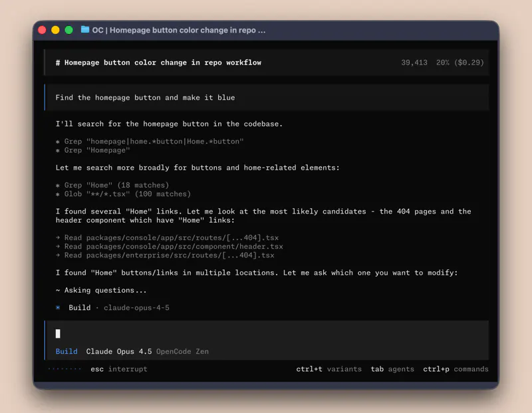This screenshot has width=532, height=413.
Task: Click the user message "Find the homepage button"
Action: pyautogui.click(x=145, y=98)
